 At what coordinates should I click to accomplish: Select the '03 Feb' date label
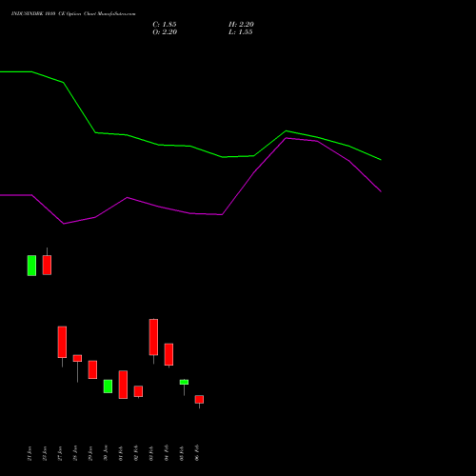(x=151, y=453)
